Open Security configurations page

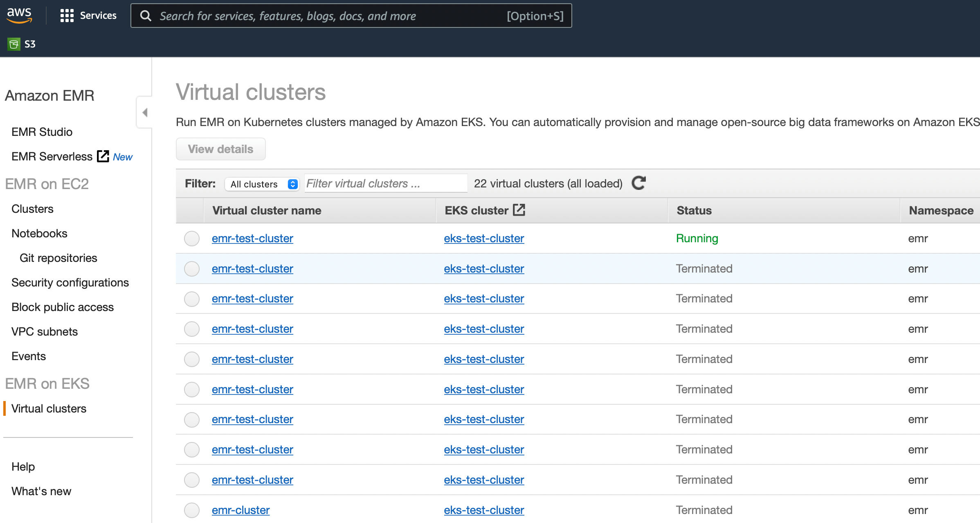[x=70, y=282]
